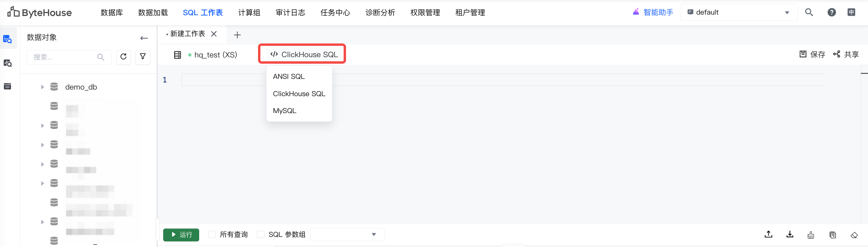Screen dimensions: 868x247
Task: Click the download SQL icon
Action: 790,235
